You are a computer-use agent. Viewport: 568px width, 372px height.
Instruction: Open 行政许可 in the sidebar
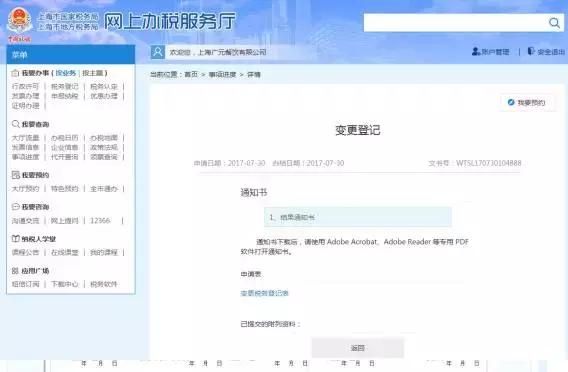coord(25,87)
